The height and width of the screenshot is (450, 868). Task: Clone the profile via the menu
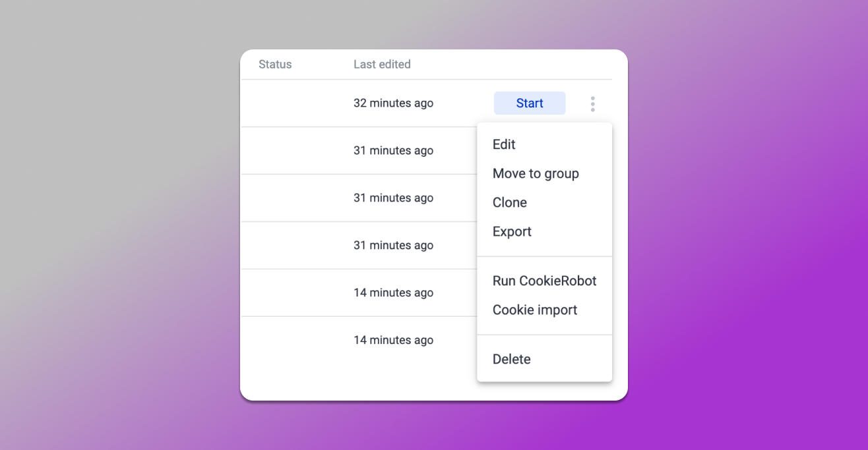509,202
